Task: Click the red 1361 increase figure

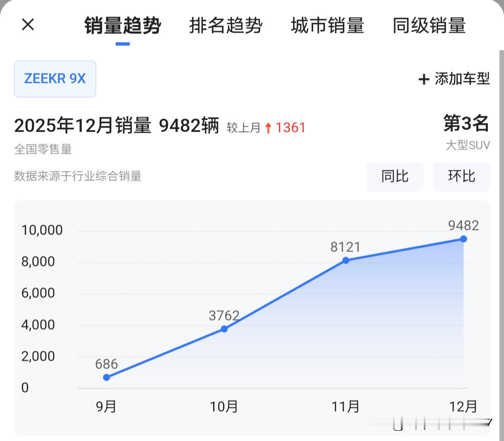Action: pos(290,128)
